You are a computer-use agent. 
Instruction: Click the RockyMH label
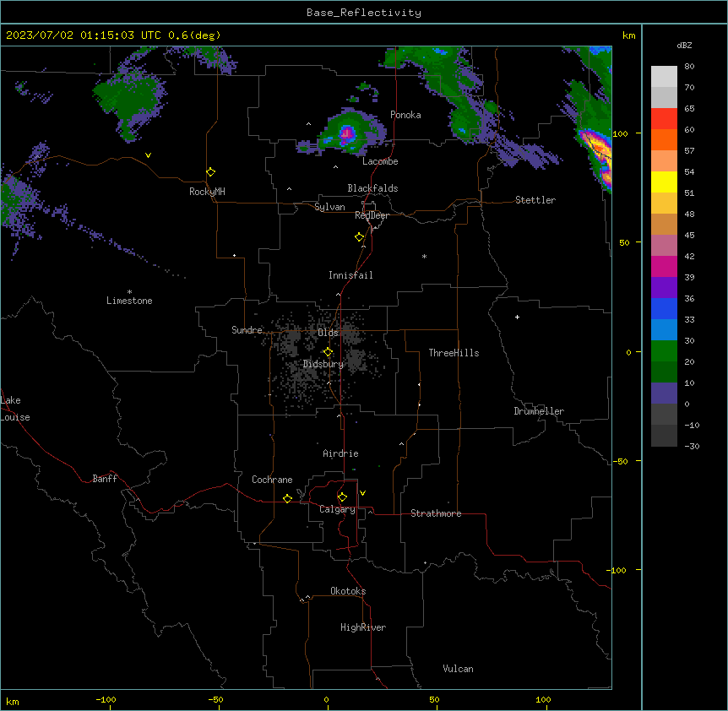pyautogui.click(x=207, y=192)
